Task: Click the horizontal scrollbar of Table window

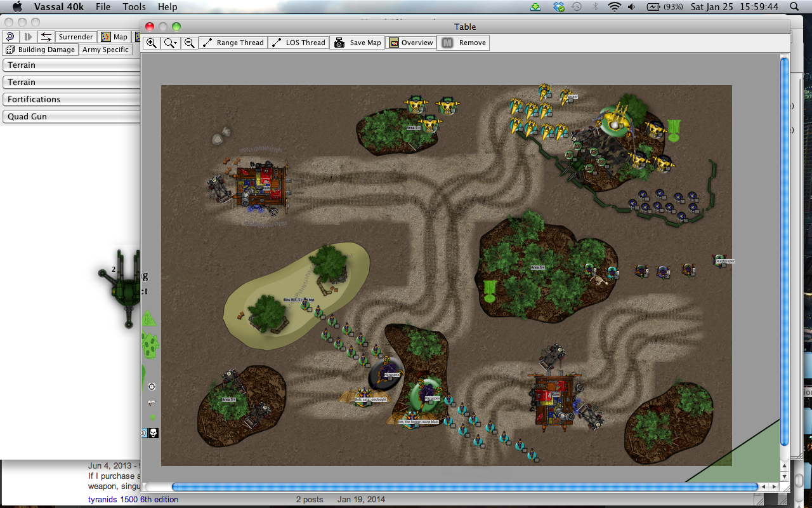Action: click(x=465, y=487)
